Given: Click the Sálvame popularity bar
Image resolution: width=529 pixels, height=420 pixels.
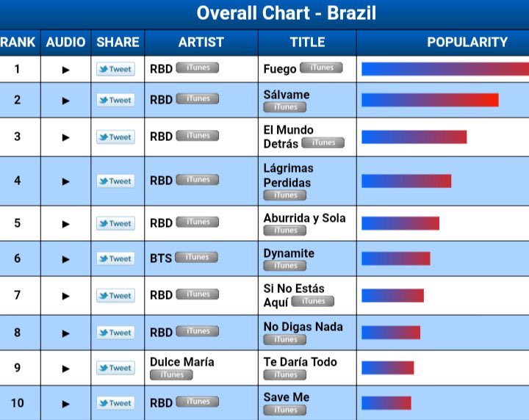Looking at the screenshot, I should point(430,100).
